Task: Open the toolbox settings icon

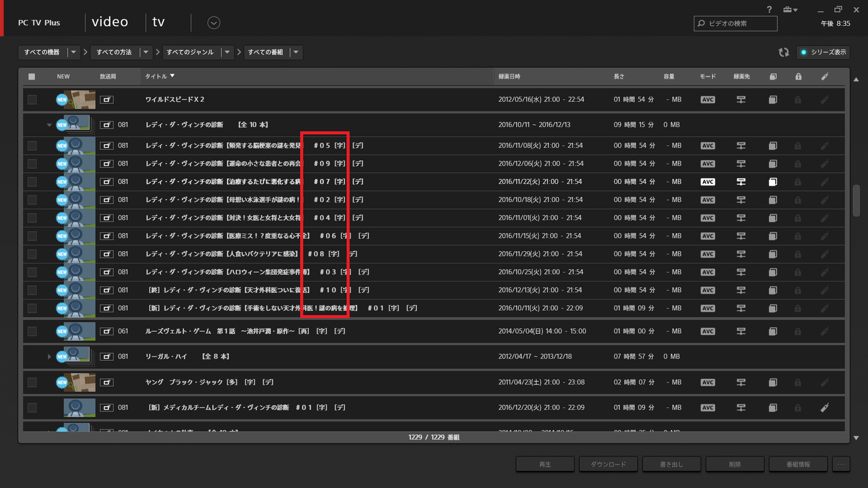Action: coord(789,10)
